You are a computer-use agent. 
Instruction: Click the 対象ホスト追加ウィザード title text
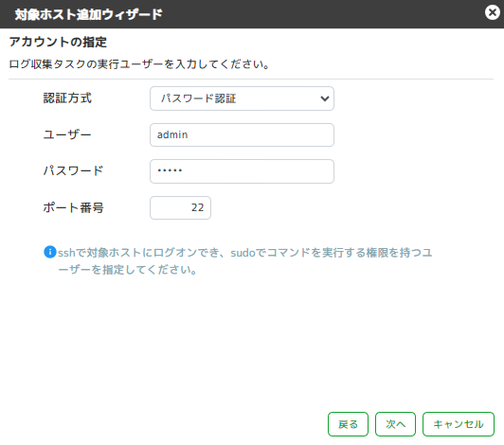89,14
